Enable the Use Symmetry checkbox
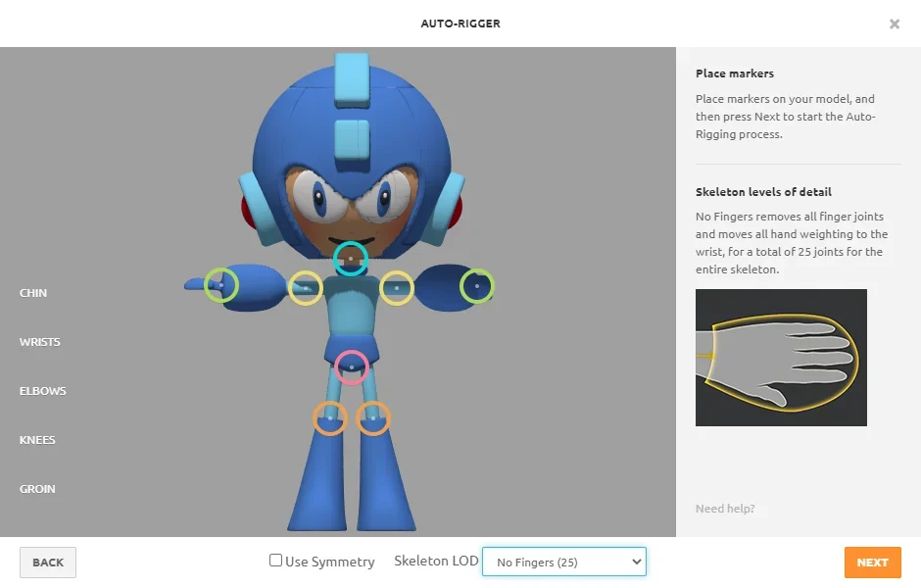 (275, 561)
